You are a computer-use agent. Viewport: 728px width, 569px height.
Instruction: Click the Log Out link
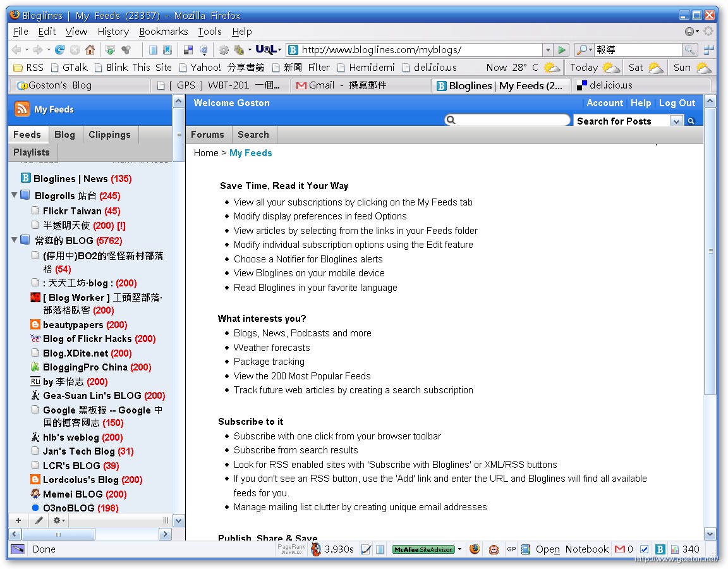[x=677, y=103]
